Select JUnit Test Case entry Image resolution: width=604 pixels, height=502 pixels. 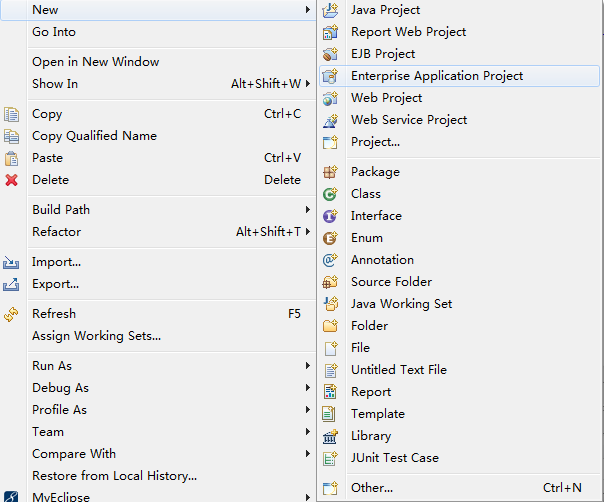click(459, 458)
